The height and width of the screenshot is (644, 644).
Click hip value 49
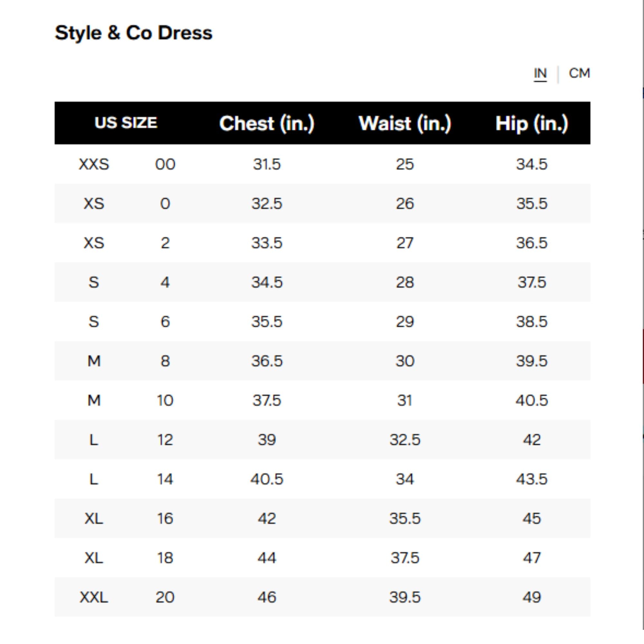pyautogui.click(x=532, y=597)
